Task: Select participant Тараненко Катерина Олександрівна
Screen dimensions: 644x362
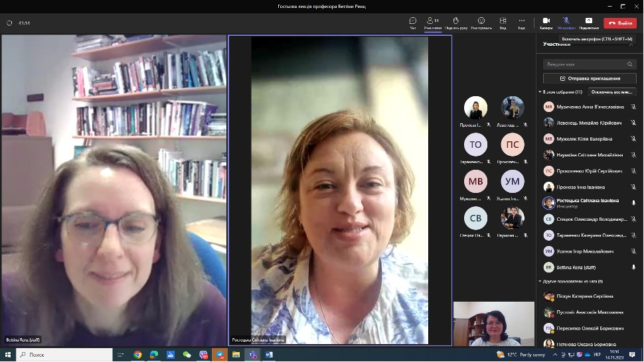Action: pyautogui.click(x=590, y=235)
